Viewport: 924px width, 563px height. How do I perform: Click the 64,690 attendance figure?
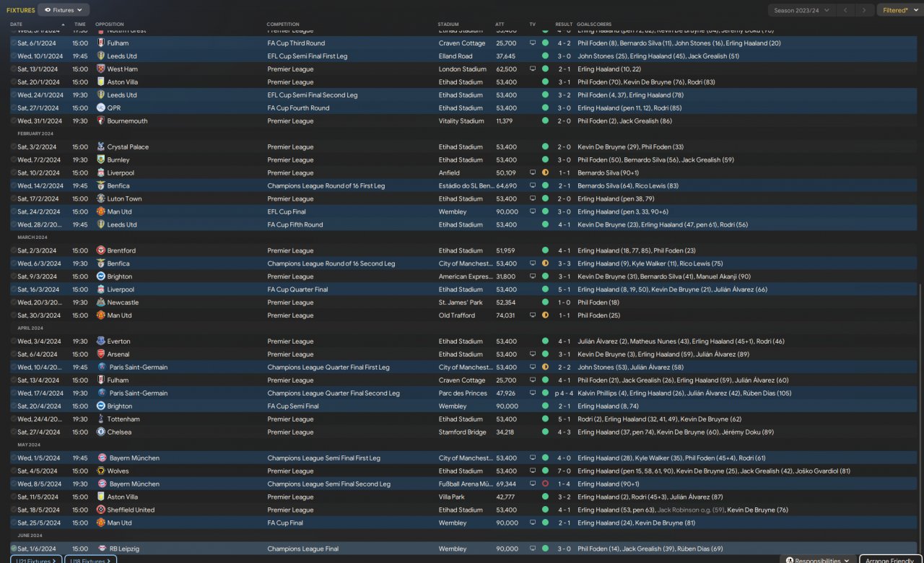[506, 186]
